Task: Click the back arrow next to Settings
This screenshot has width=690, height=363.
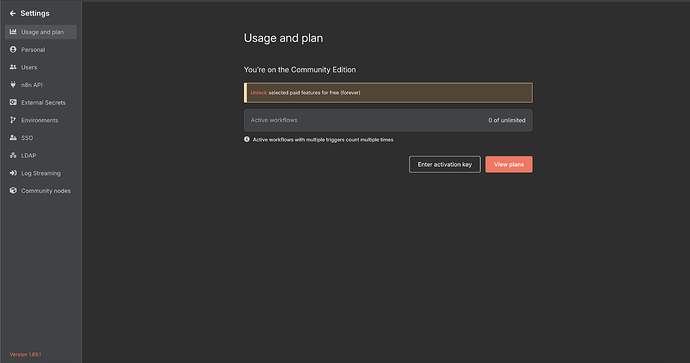Action: tap(12, 14)
